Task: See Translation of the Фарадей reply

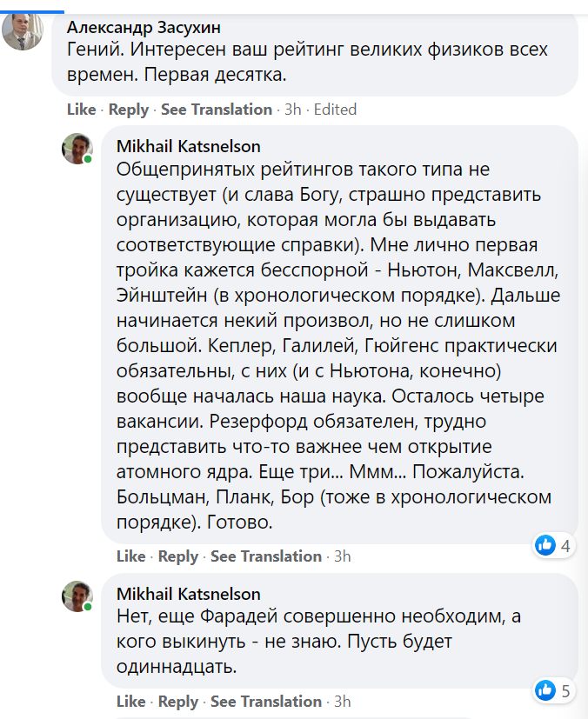Action: tap(266, 702)
